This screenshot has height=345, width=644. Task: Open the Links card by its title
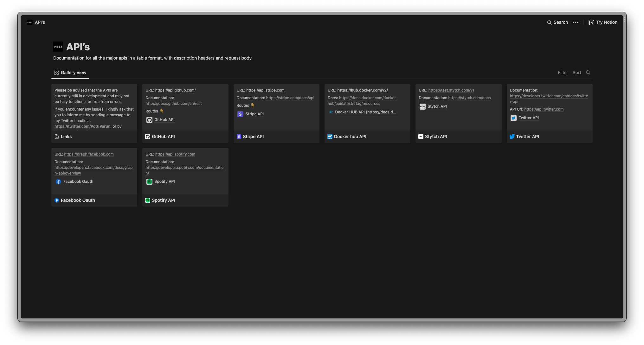[66, 137]
